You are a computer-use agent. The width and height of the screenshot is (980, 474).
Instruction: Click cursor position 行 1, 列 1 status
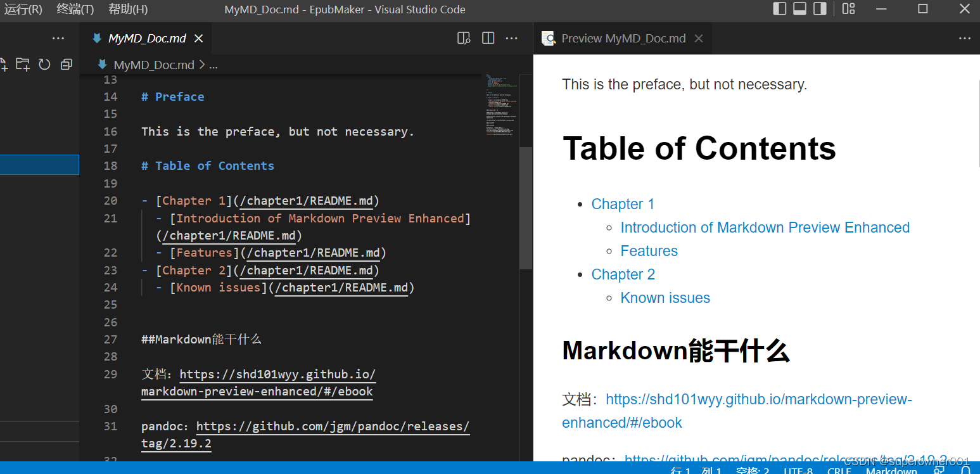click(696, 471)
